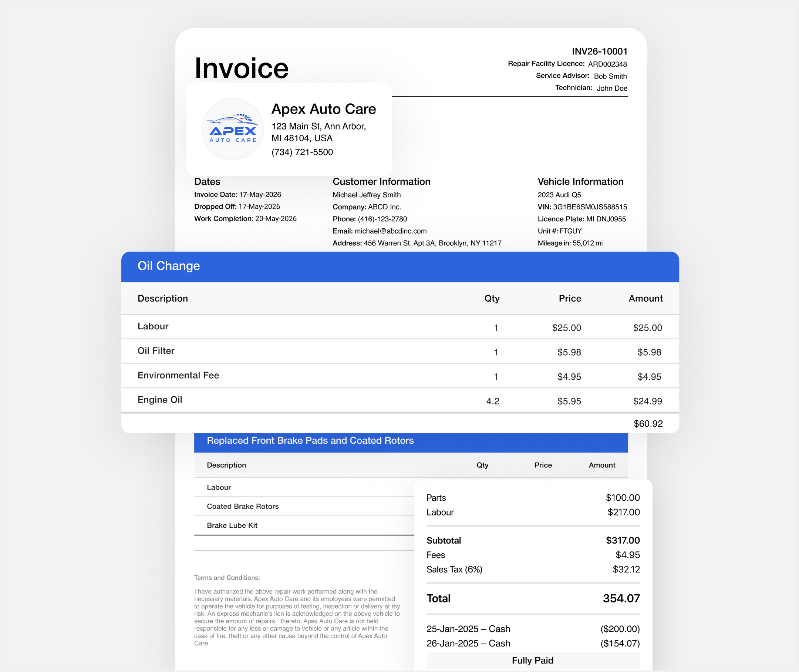This screenshot has width=799, height=672.
Task: Click vehicle 2023 Audi Q5
Action: click(x=559, y=195)
